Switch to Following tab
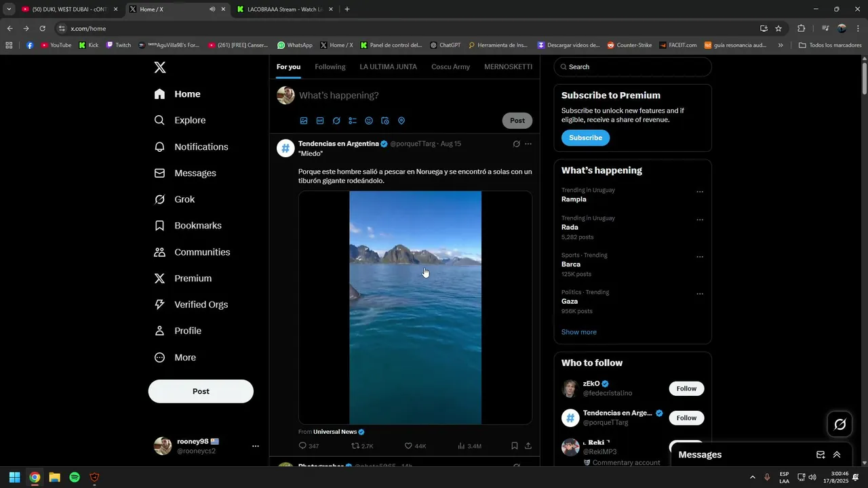Image resolution: width=868 pixels, height=488 pixels. (330, 67)
